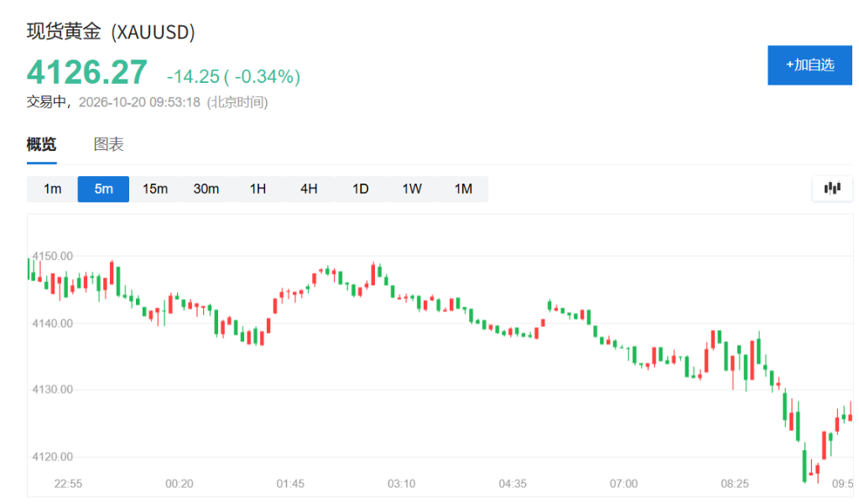859x504 pixels.
Task: Click the 4140.00 price axis label
Action: (53, 323)
